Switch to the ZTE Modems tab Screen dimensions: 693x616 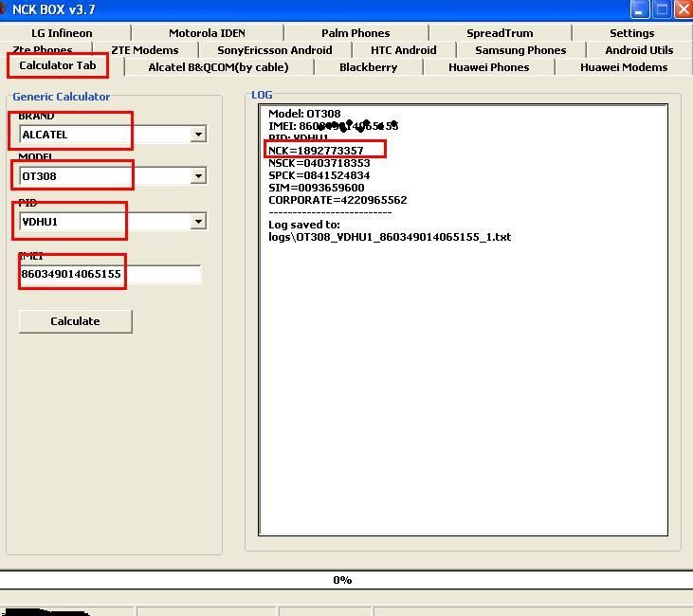144,50
